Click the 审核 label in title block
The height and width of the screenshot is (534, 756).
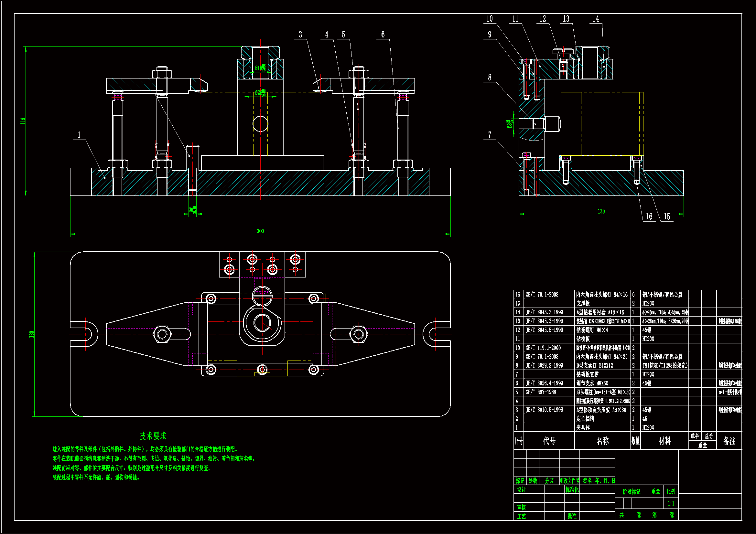[521, 508]
